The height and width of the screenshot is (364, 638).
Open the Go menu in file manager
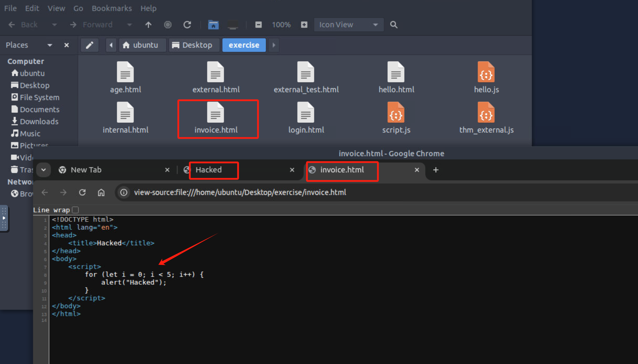[x=78, y=8]
